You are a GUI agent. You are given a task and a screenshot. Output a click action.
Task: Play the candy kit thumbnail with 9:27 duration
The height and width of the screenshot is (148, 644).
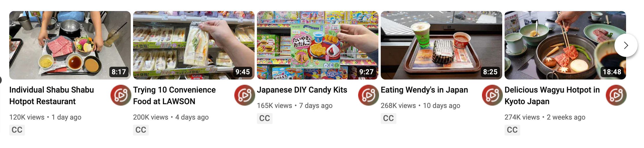[x=318, y=45]
